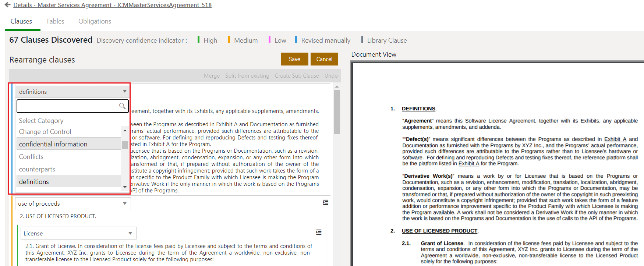
Task: Switch to the Obligations tab
Action: [x=95, y=21]
